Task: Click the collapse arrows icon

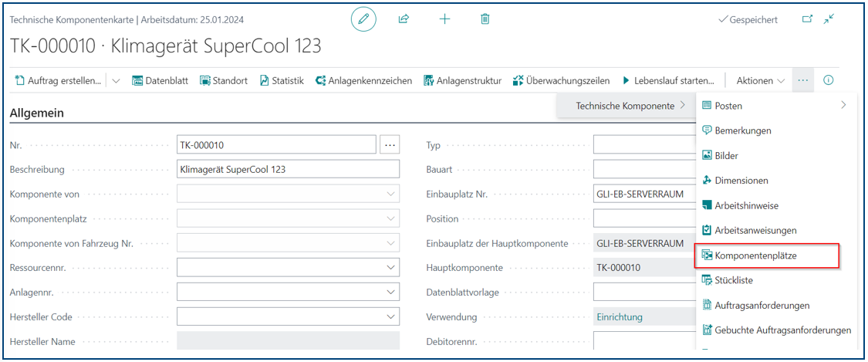Action: tap(828, 19)
